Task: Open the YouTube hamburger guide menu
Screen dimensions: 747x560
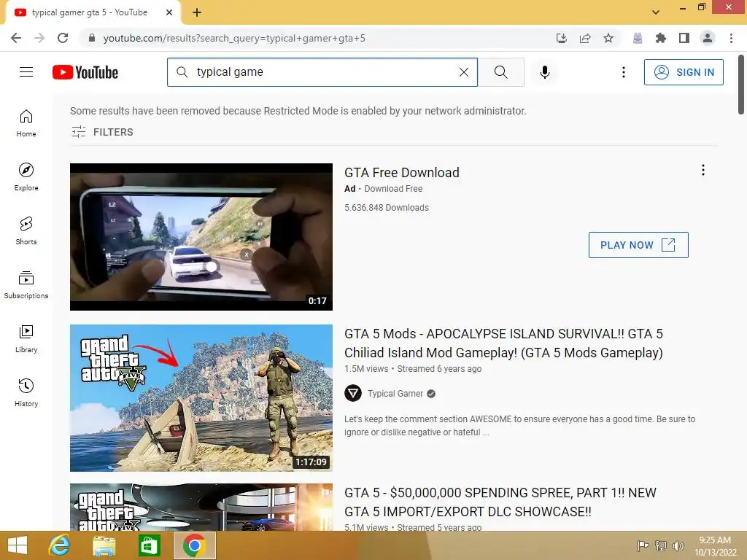Action: [x=26, y=72]
